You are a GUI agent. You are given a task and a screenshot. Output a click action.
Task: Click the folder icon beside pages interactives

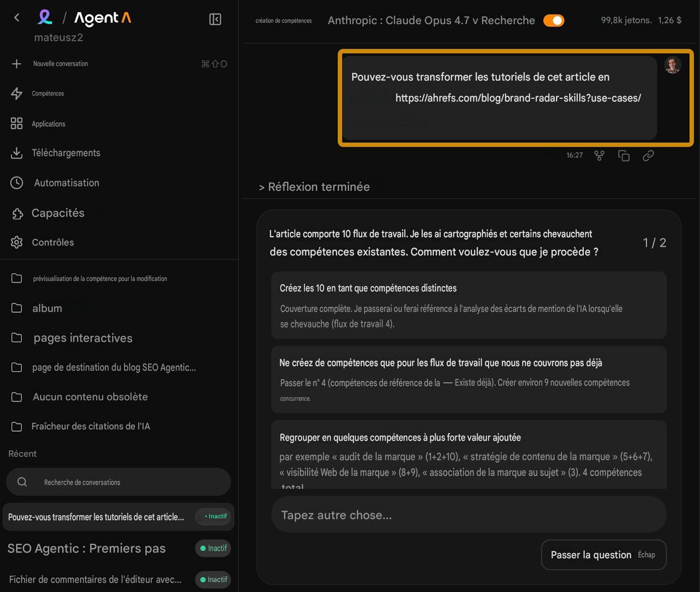coord(16,337)
